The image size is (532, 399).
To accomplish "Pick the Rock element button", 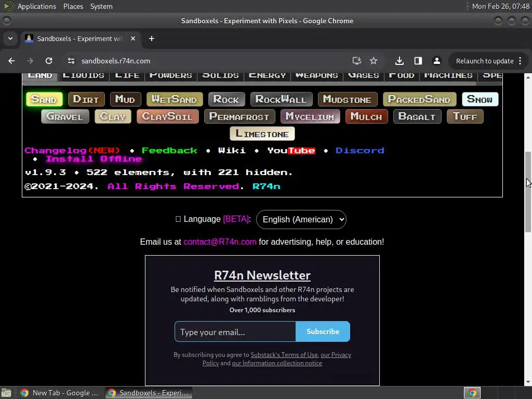I will tap(227, 99).
